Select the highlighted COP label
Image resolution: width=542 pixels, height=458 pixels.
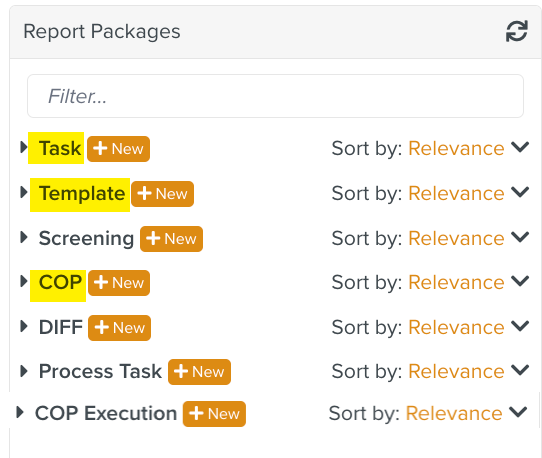(x=60, y=282)
